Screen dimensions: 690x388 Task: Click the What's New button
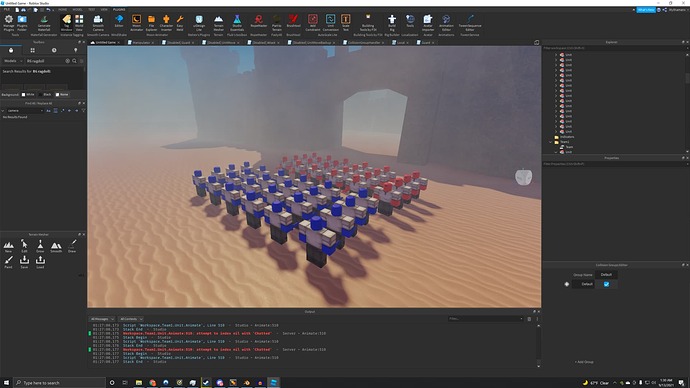646,10
